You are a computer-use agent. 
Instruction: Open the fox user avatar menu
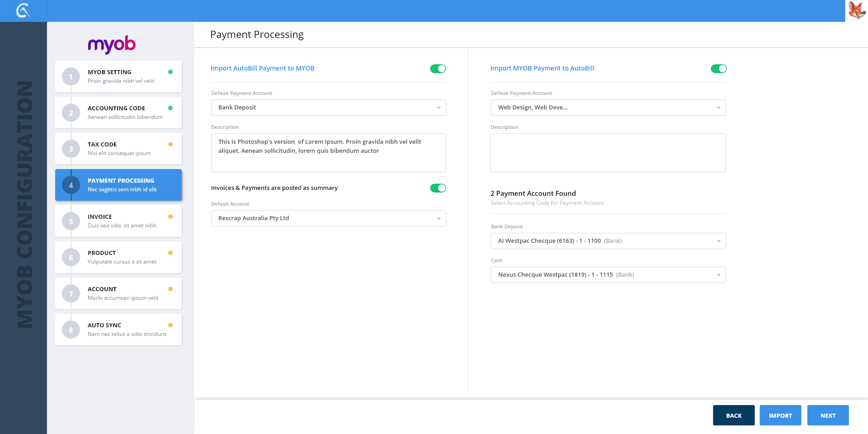856,10
